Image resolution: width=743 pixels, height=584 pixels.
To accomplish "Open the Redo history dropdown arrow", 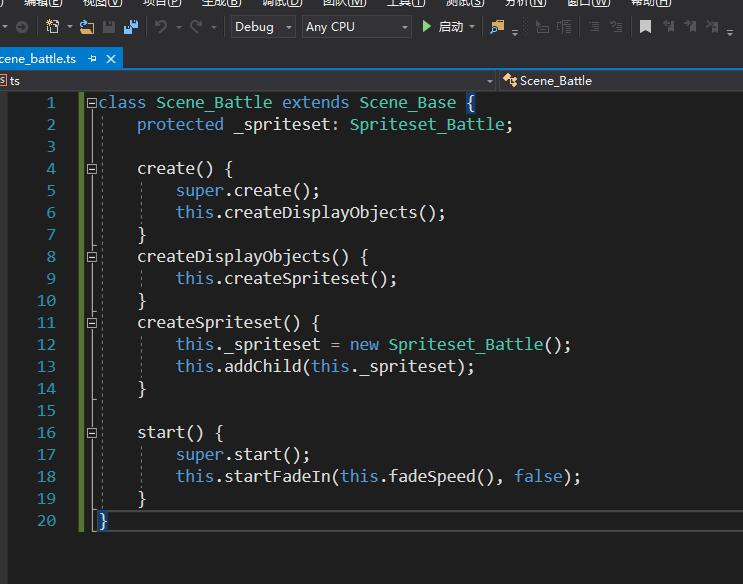I will (x=214, y=27).
